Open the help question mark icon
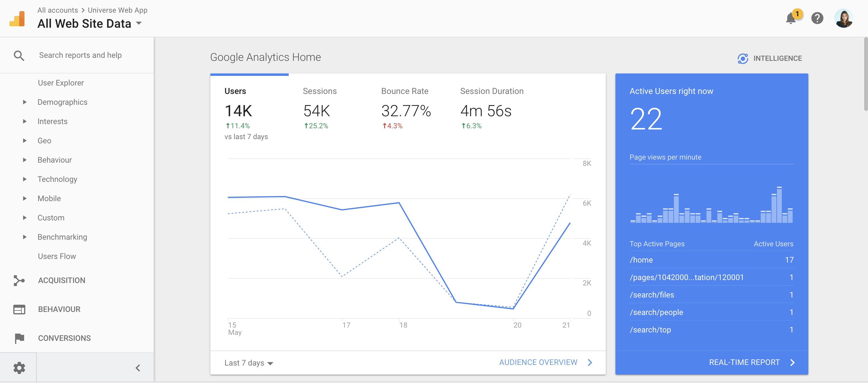The height and width of the screenshot is (383, 868). tap(817, 18)
